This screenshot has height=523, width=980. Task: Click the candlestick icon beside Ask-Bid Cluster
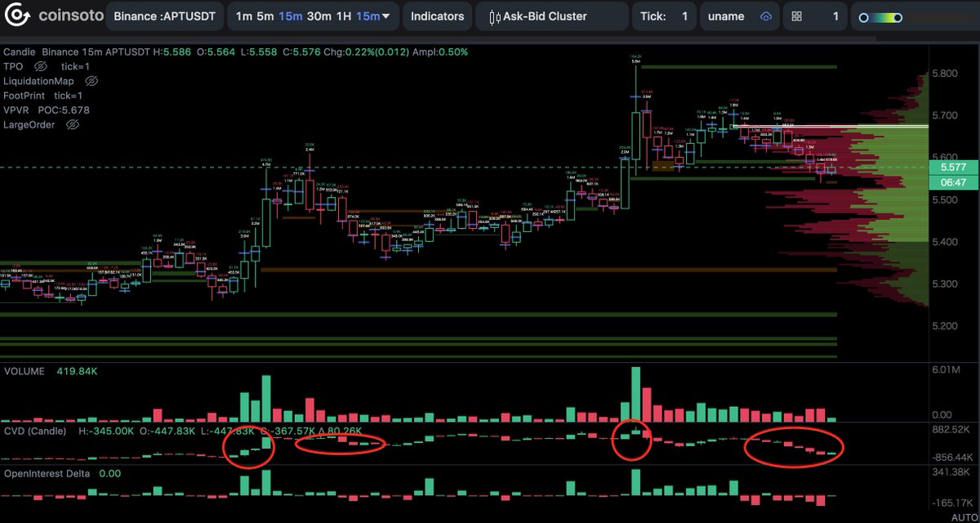493,16
